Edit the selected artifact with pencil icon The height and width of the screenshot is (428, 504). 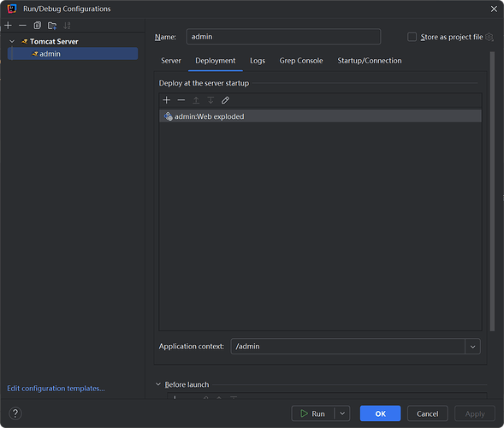(x=225, y=100)
